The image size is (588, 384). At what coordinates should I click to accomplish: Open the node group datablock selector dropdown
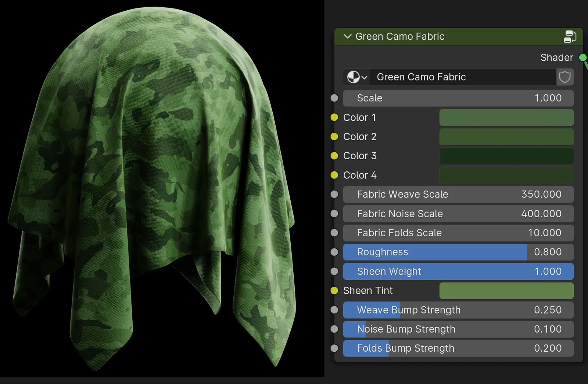coord(356,77)
